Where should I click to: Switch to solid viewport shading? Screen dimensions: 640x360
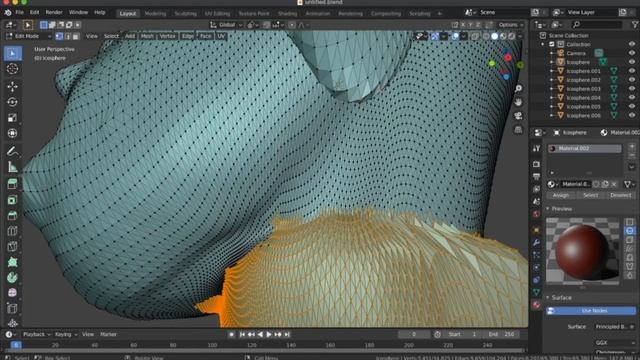pos(495,36)
